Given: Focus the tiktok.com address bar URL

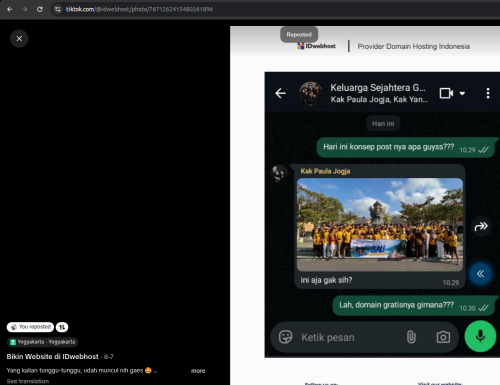Looking at the screenshot, I should [x=139, y=9].
